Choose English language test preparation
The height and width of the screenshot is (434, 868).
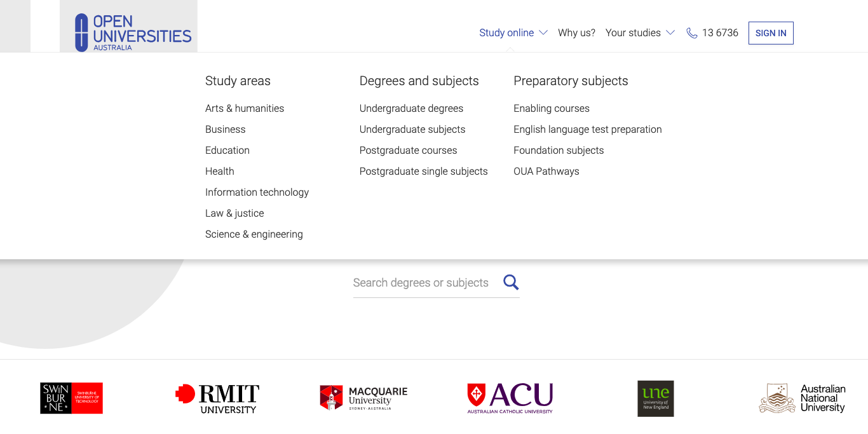[x=588, y=130]
